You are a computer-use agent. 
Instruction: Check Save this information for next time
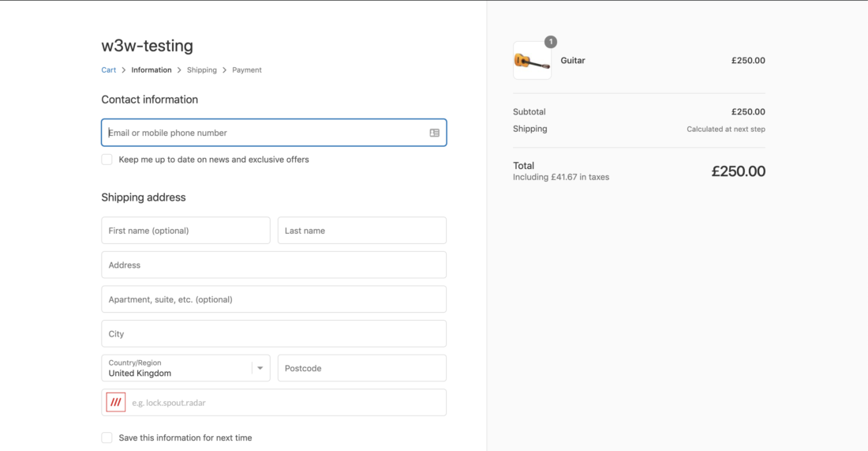[x=107, y=438]
